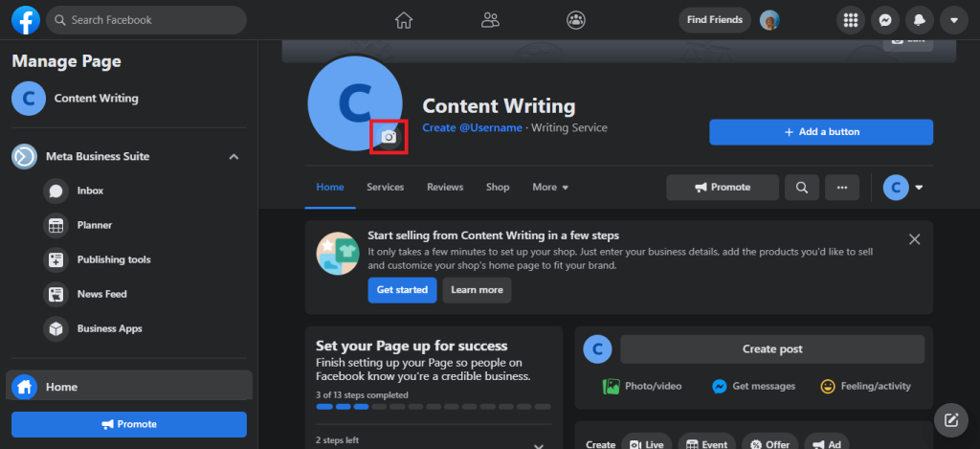This screenshot has height=449, width=980.
Task: Open Messenger from top bar
Action: (885, 20)
